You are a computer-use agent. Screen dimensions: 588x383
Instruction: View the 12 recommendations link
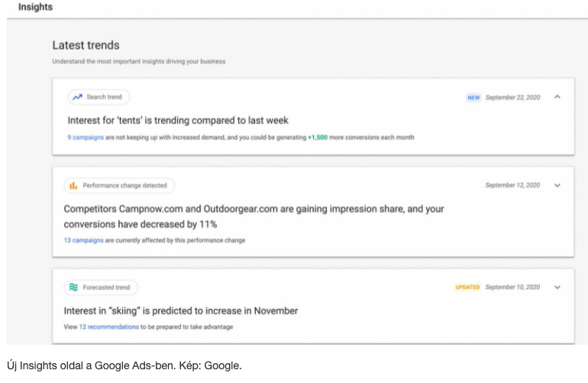(108, 326)
